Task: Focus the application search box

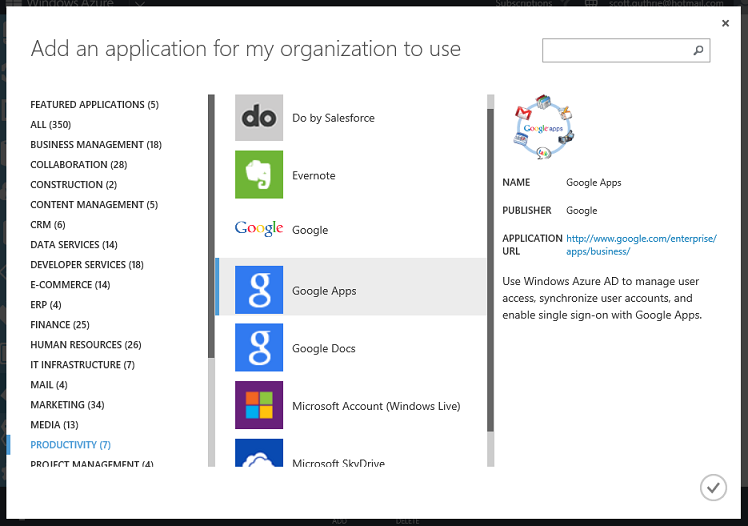Action: (626, 50)
